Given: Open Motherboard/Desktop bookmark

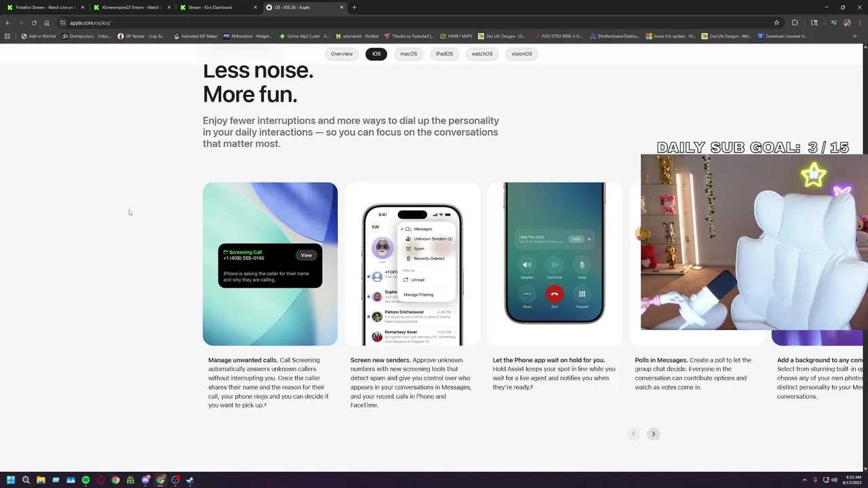Looking at the screenshot, I should [615, 36].
